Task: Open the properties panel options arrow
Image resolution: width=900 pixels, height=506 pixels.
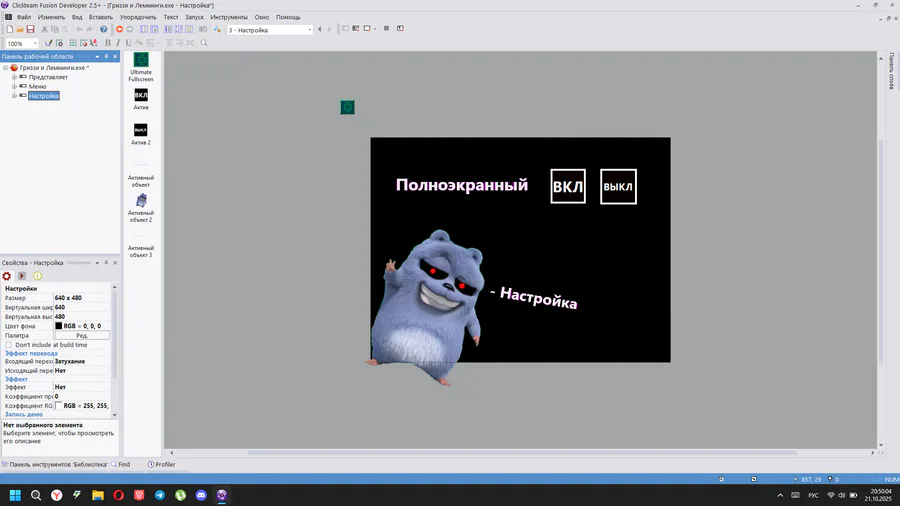Action: coord(97,263)
